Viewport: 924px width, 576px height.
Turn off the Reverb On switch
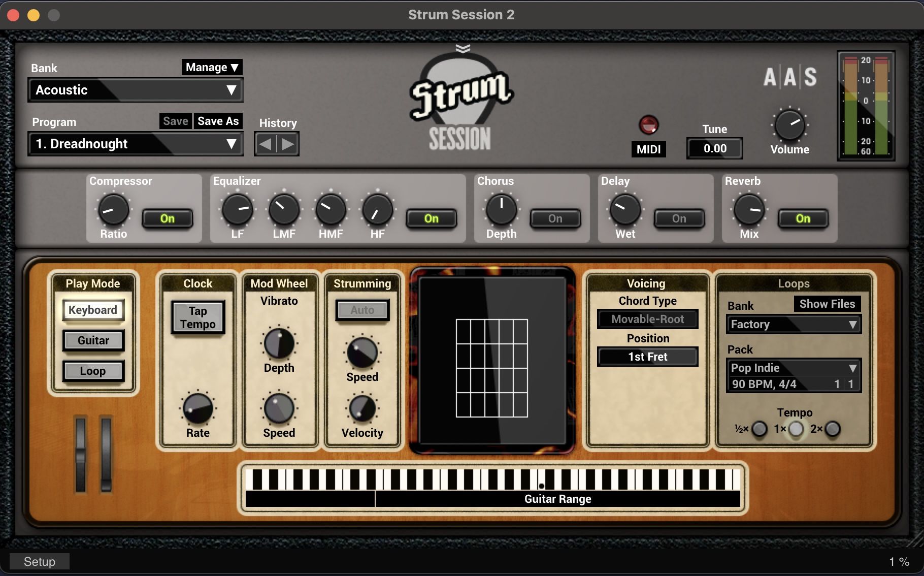click(803, 218)
